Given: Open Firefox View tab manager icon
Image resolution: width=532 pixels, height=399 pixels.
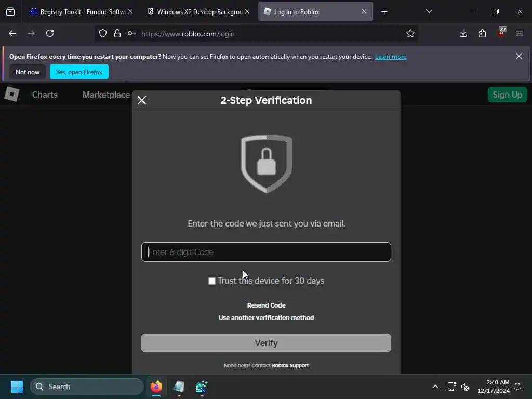Looking at the screenshot, I should [x=10, y=12].
